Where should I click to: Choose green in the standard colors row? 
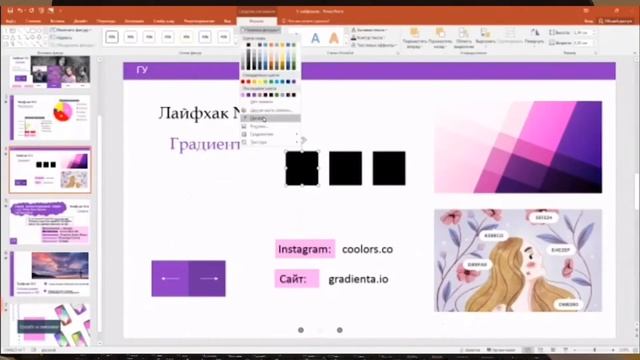[271, 82]
